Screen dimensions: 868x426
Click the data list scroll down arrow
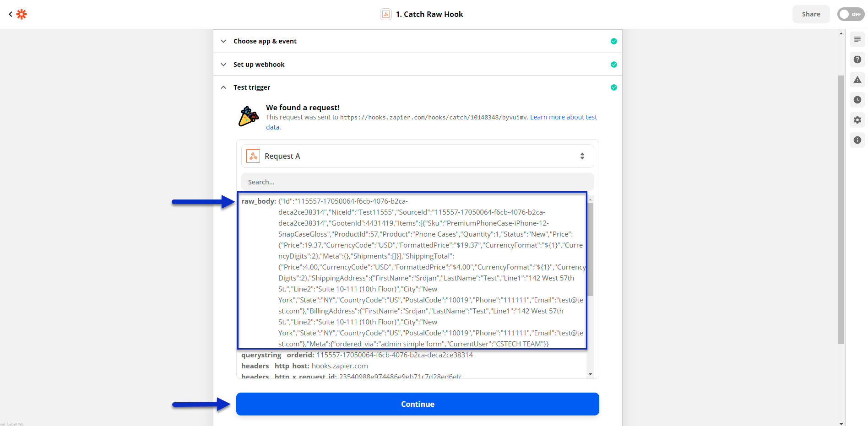coord(590,374)
